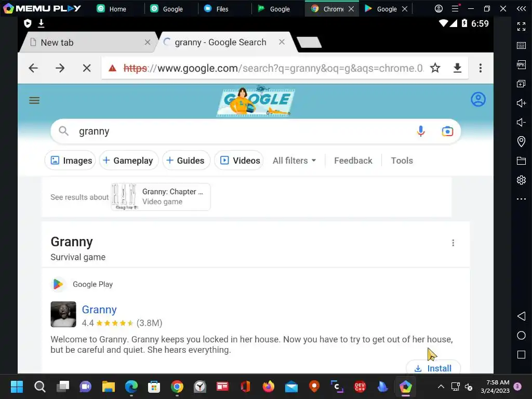532x399 pixels.
Task: Select the Videos filter chip
Action: 239,161
